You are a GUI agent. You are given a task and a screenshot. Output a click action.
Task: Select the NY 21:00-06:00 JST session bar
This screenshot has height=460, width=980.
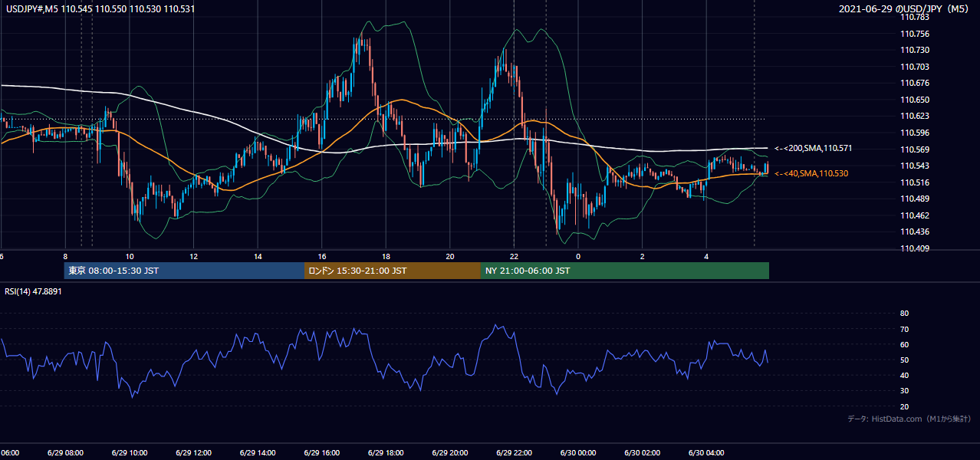(625, 271)
